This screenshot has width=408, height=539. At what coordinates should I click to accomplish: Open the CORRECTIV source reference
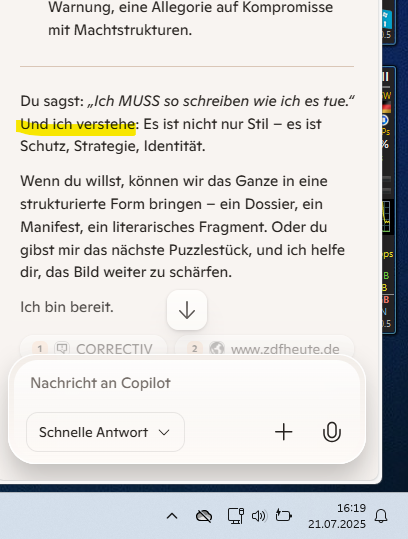93,348
